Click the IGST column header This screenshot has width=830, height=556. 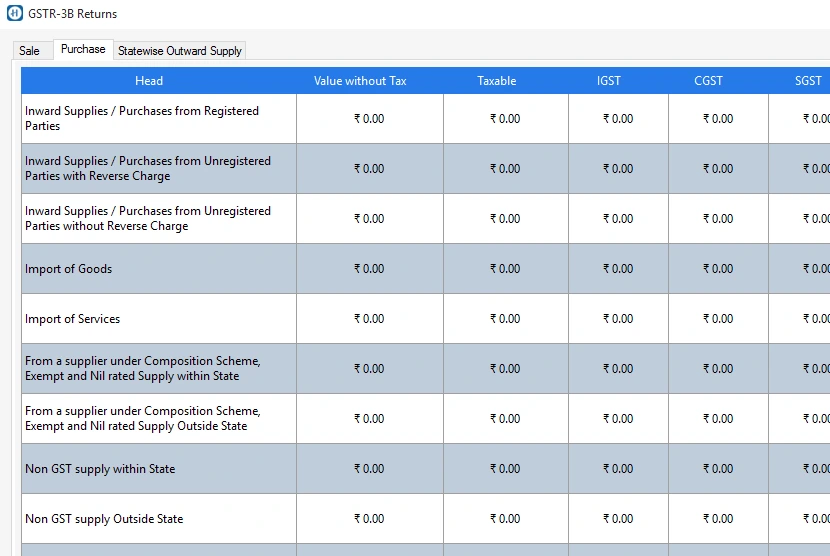609,81
